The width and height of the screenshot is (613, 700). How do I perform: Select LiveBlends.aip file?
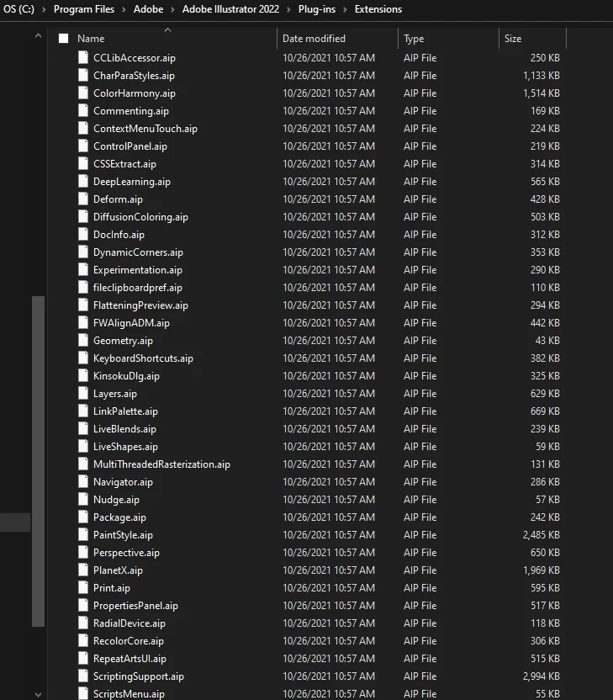[124, 428]
